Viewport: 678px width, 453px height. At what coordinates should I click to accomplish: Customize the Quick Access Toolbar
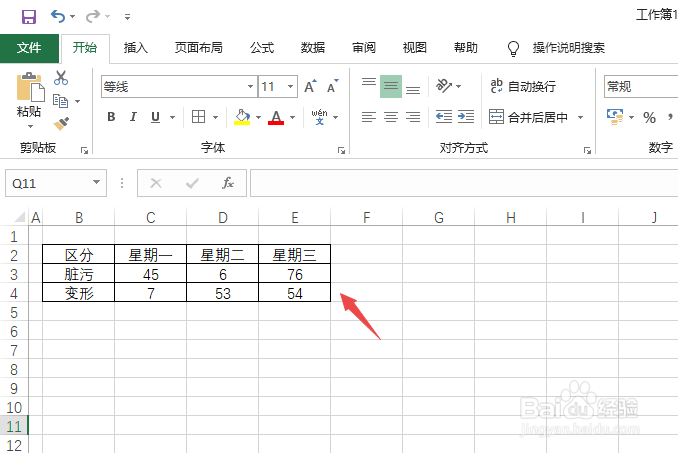127,17
